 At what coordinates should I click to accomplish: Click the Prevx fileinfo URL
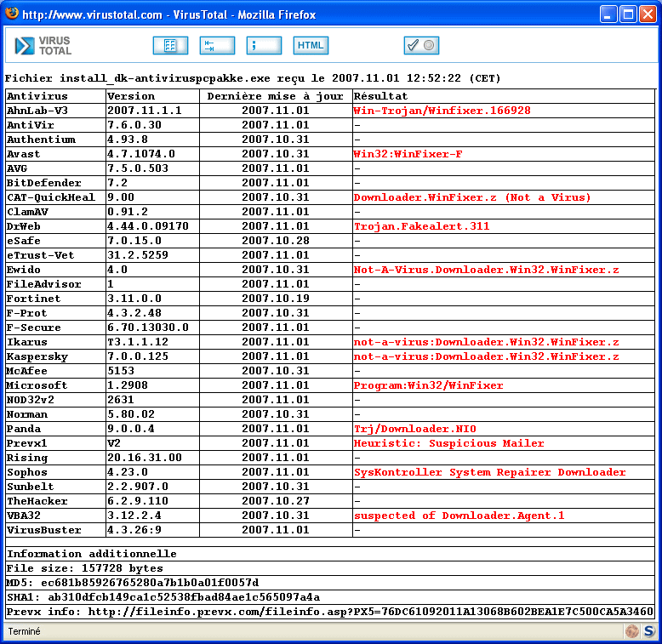pyautogui.click(x=370, y=612)
